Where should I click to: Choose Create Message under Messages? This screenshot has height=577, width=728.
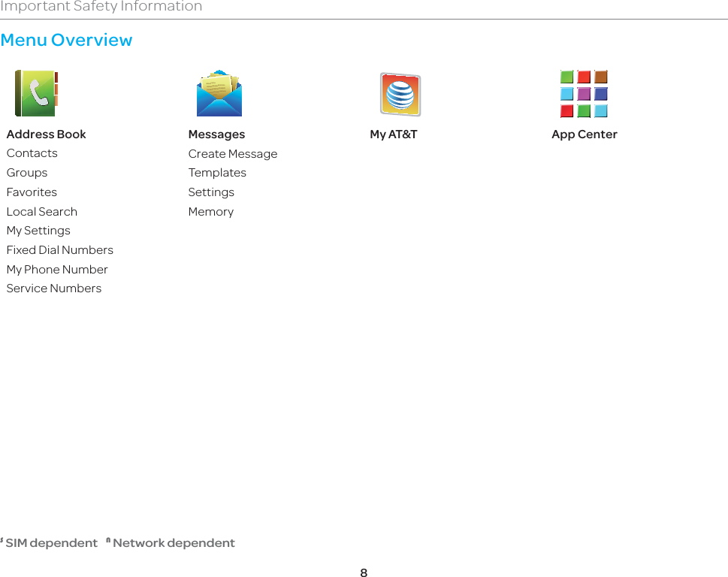[x=233, y=154]
